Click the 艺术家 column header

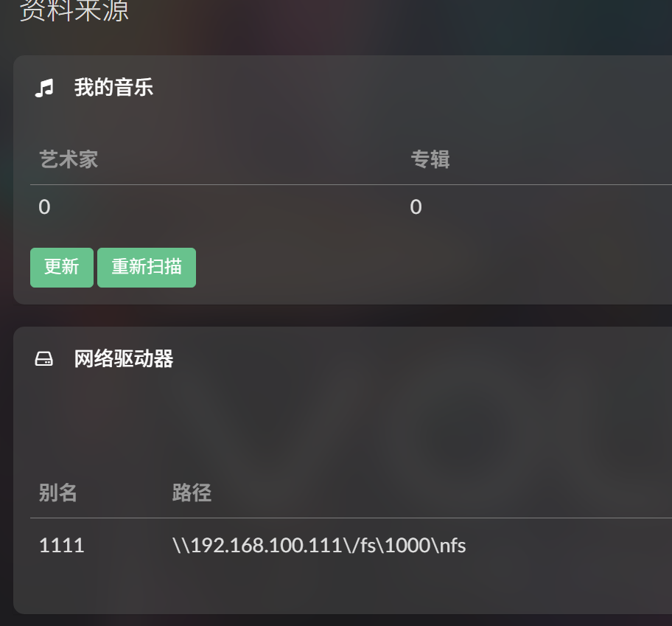69,159
